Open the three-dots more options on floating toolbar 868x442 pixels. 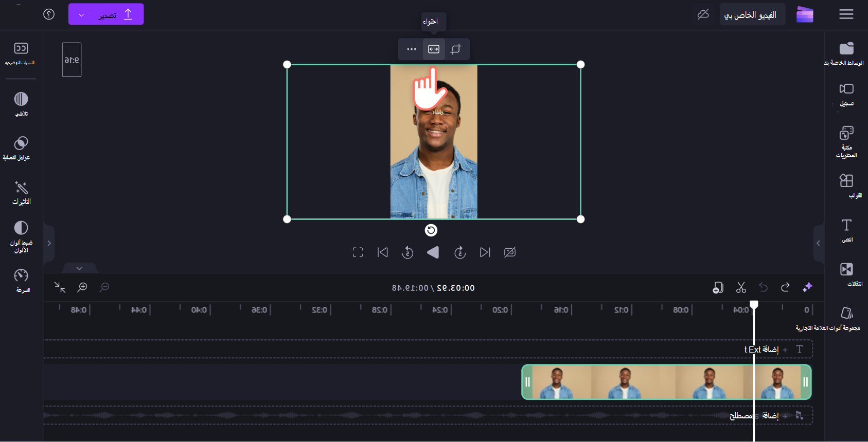click(x=411, y=49)
